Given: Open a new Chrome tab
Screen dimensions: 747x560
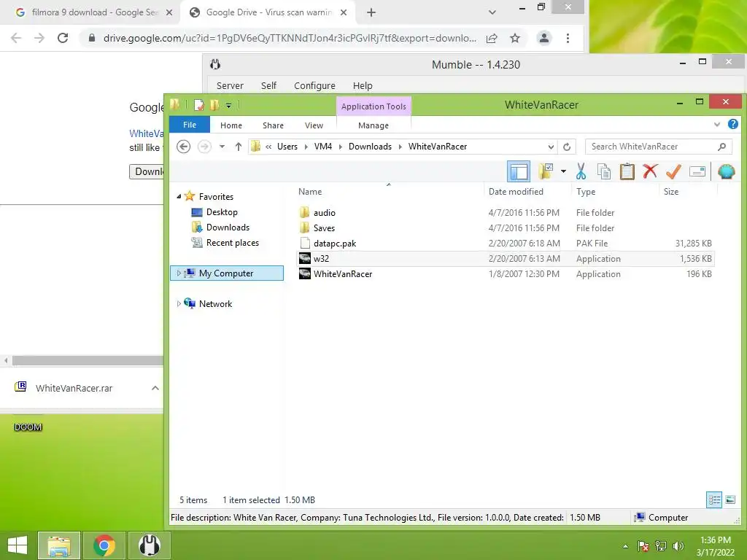Looking at the screenshot, I should (x=371, y=13).
